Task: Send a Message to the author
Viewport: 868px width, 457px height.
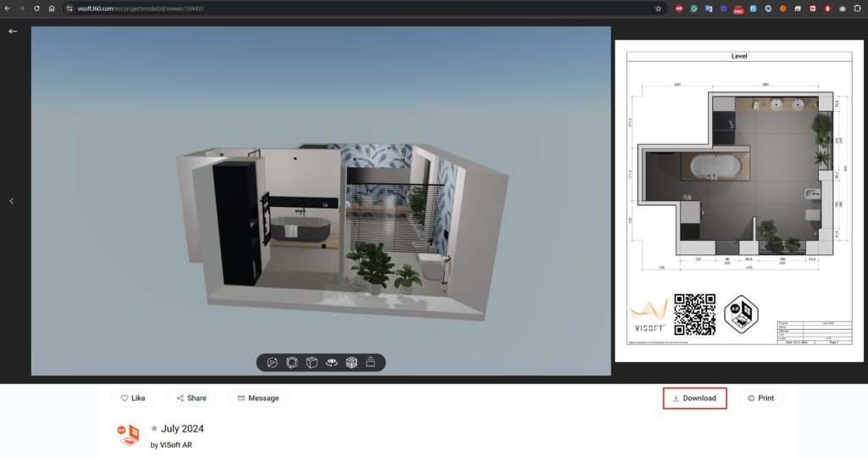Action: (258, 398)
